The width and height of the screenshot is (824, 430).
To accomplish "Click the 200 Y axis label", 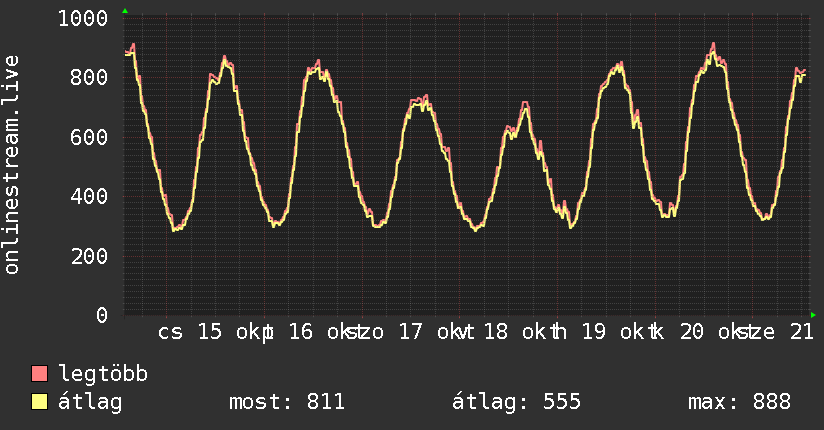I will point(89,256).
